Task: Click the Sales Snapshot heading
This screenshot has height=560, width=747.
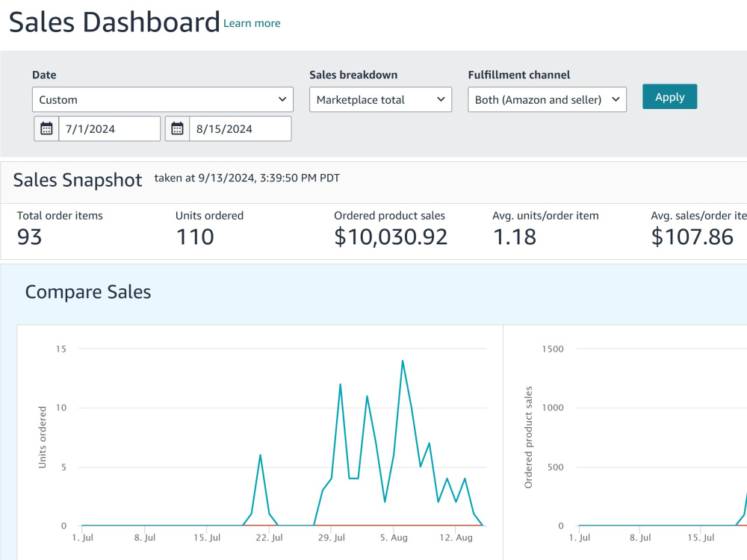Action: [x=78, y=180]
